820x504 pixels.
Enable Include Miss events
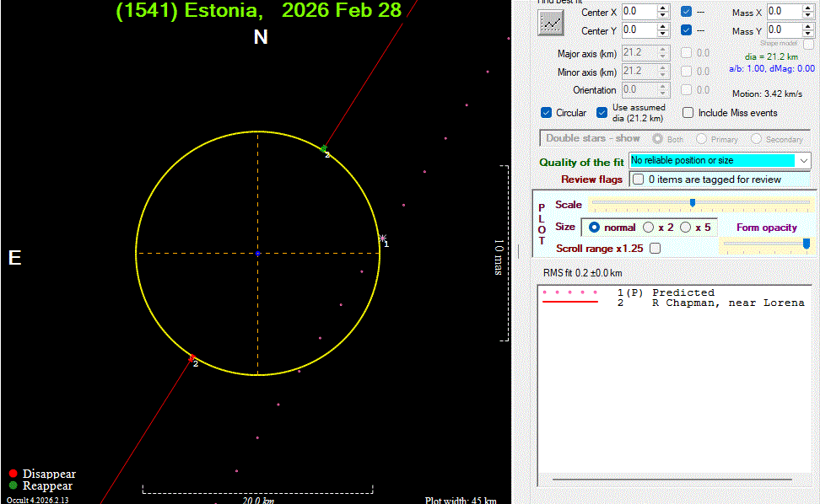[688, 113]
